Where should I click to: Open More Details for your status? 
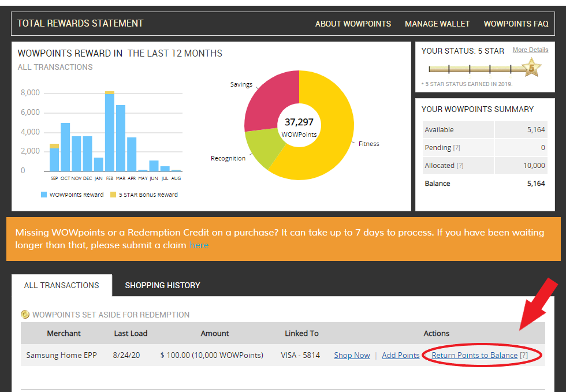point(530,50)
